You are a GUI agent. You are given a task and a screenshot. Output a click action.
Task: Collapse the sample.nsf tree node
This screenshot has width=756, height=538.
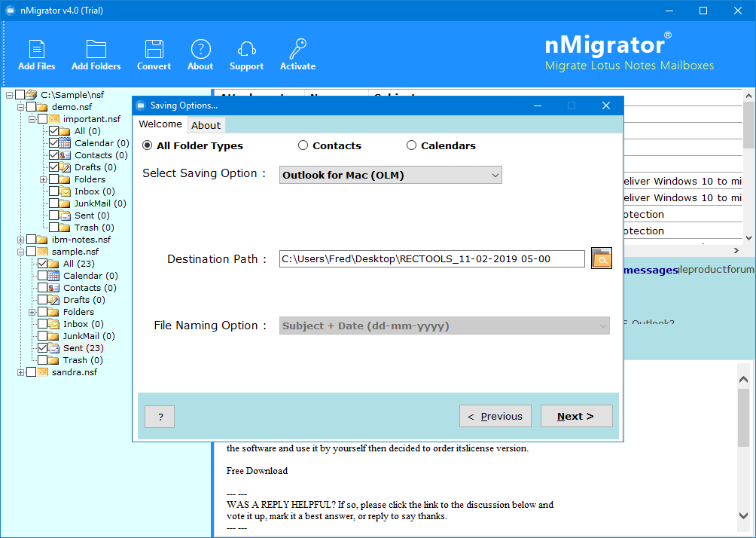click(20, 252)
